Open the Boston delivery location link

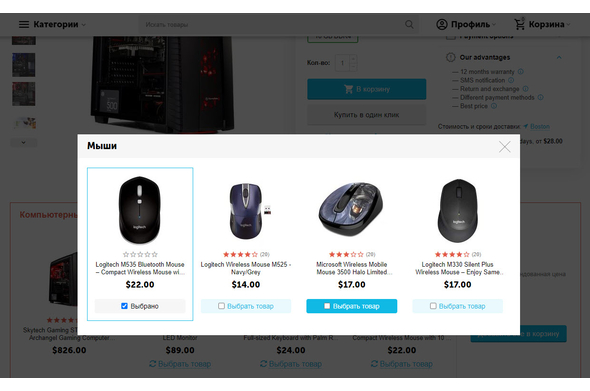tap(540, 126)
